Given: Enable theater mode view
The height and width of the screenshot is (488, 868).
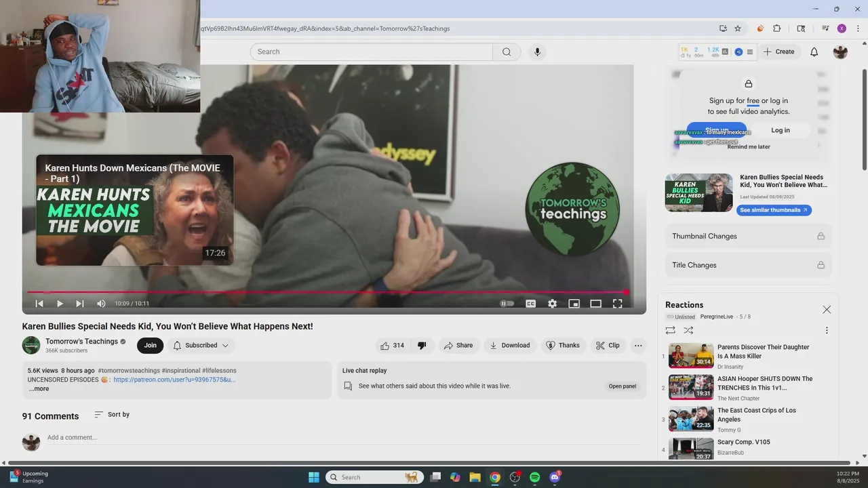Looking at the screenshot, I should (x=595, y=304).
